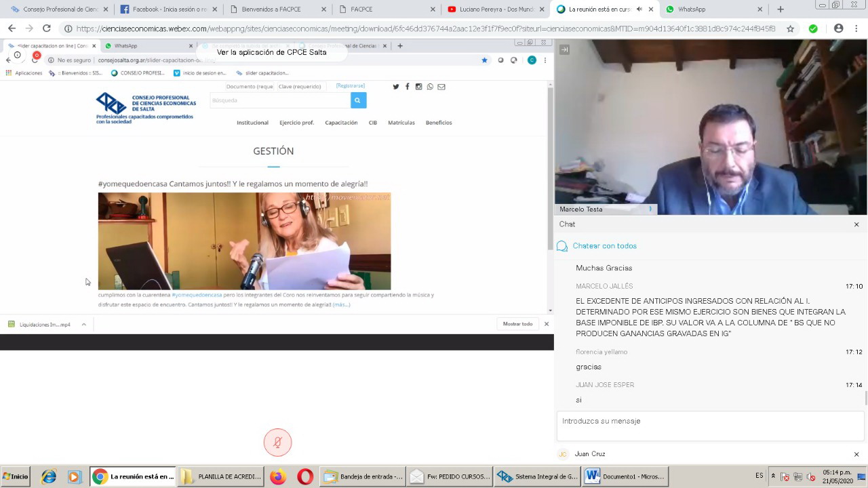This screenshot has width=868, height=488.
Task: Open Fw: PEDIDO CURSOS taskbar item
Action: tap(450, 476)
